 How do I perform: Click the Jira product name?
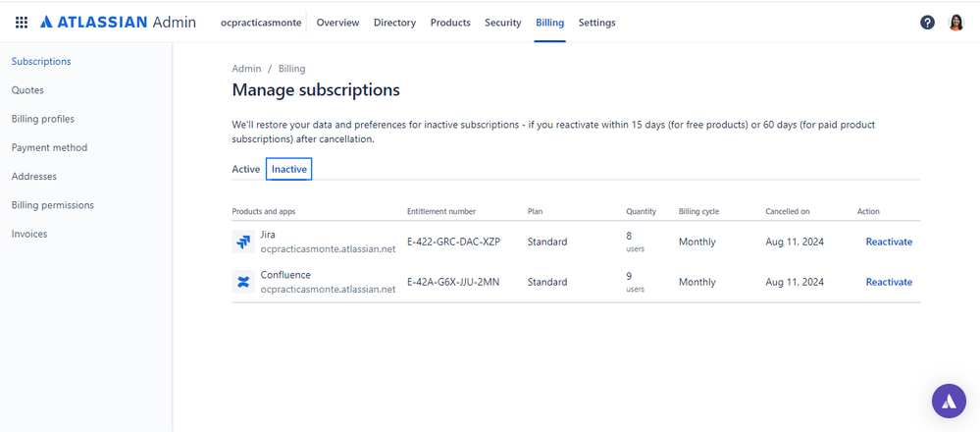pos(268,235)
